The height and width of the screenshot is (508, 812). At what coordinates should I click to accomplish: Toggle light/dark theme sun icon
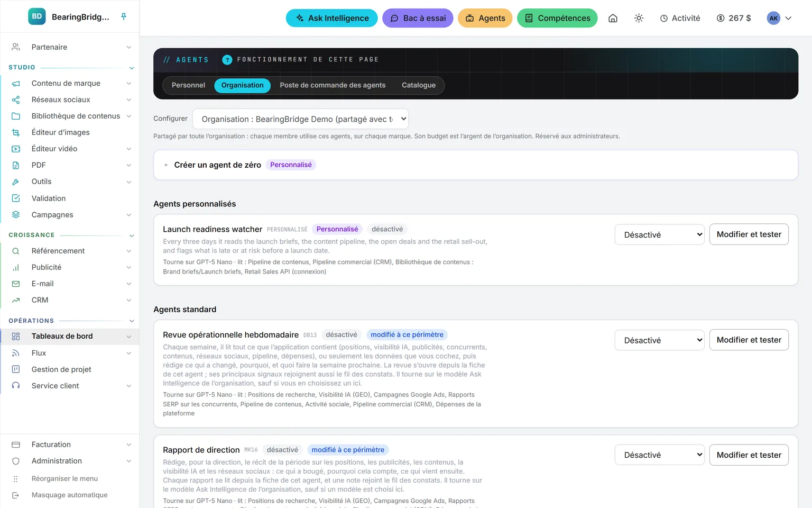[x=639, y=18]
